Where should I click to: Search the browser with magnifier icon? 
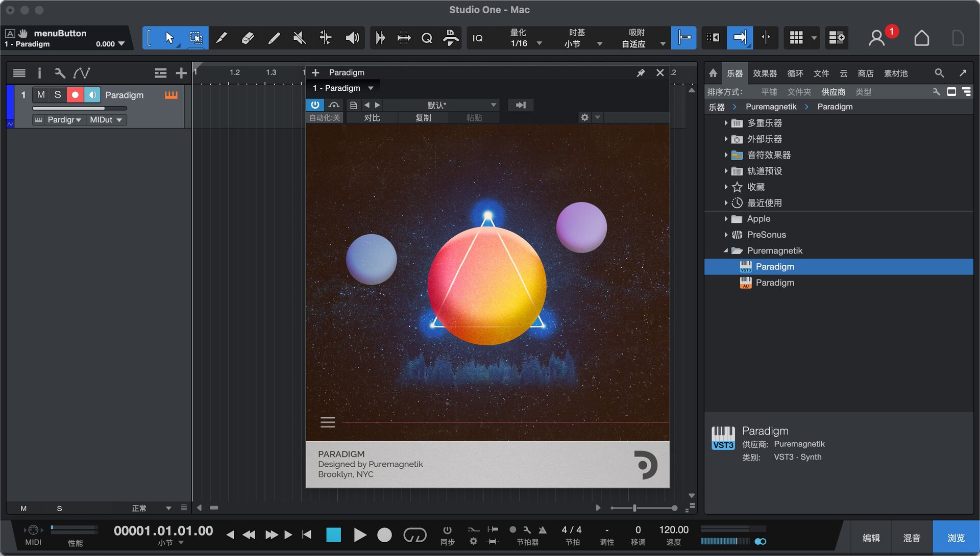[939, 73]
